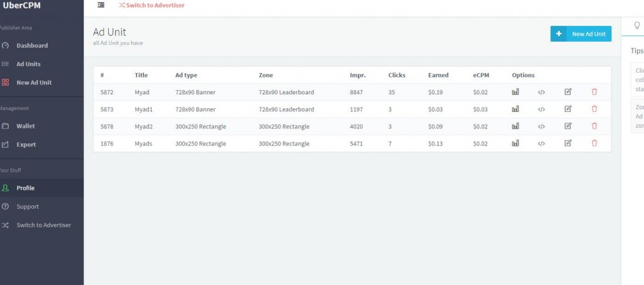Click the Impr. column header
This screenshot has height=285, width=644.
click(x=358, y=75)
